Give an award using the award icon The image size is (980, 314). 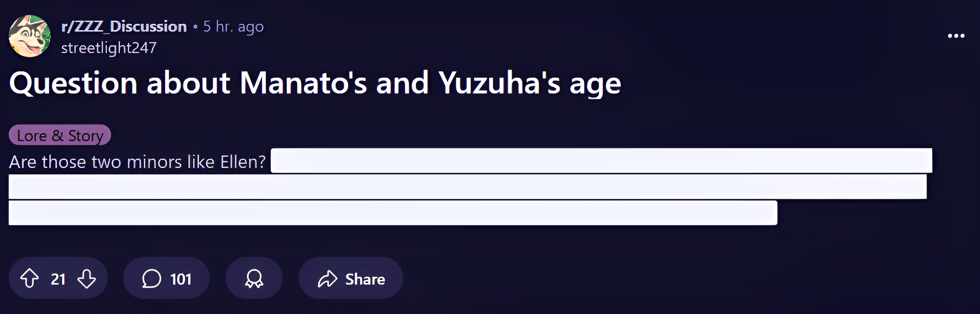click(254, 278)
